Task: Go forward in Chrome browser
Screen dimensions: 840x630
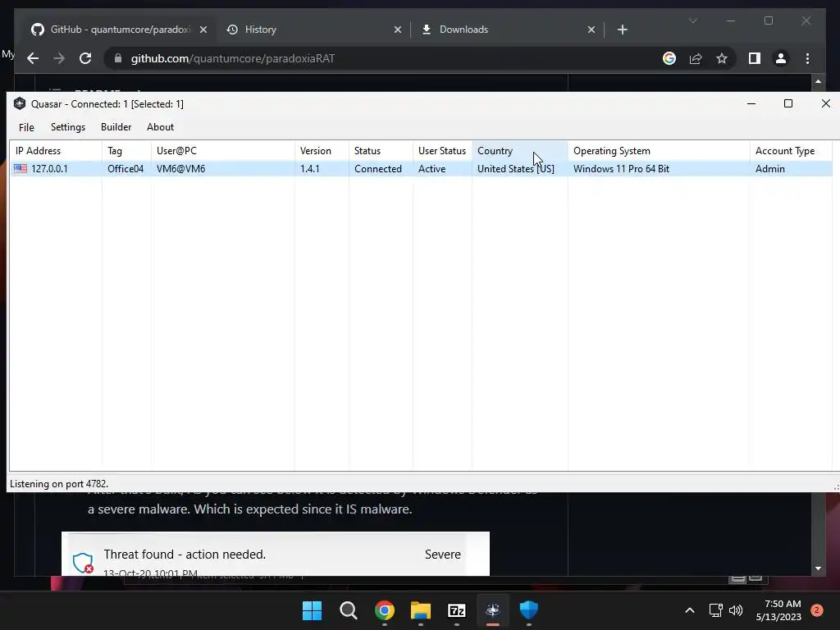Action: tap(59, 58)
